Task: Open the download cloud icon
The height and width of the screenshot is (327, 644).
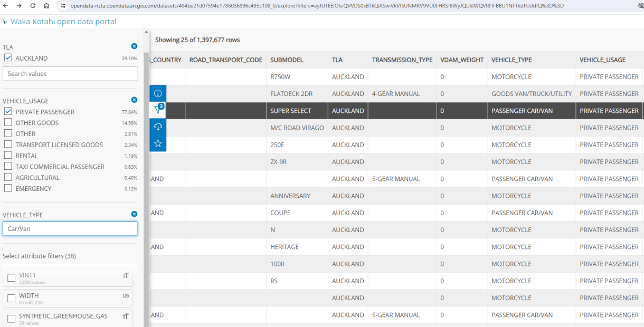Action: click(x=158, y=127)
